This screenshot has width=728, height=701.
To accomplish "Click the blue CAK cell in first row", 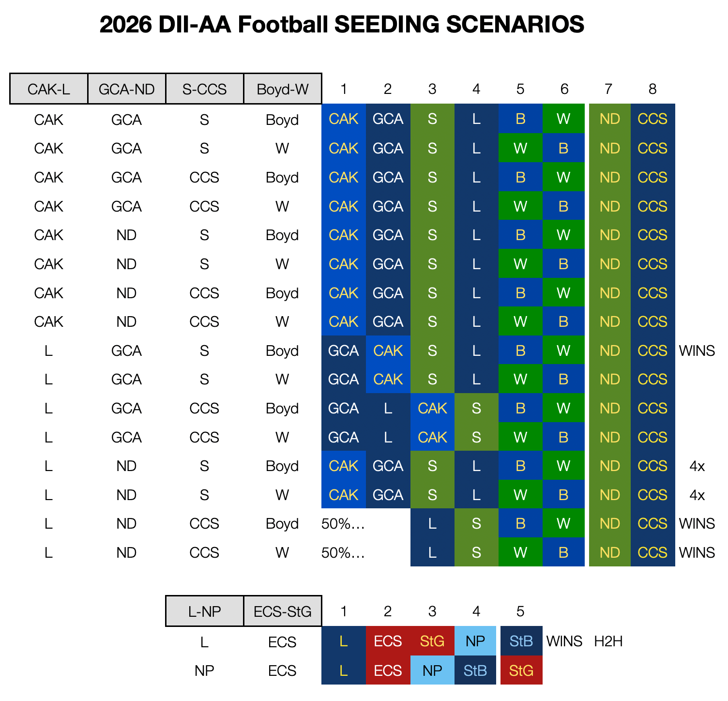I will pyautogui.click(x=344, y=119).
